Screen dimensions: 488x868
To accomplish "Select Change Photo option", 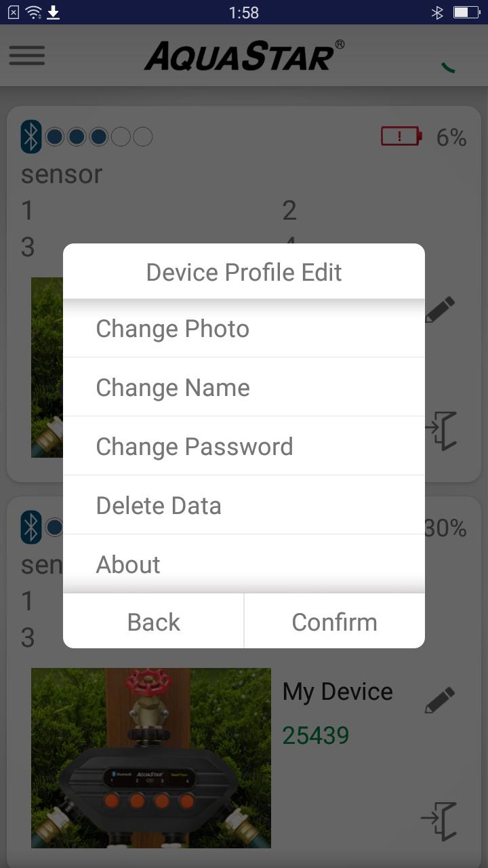I will coord(244,329).
